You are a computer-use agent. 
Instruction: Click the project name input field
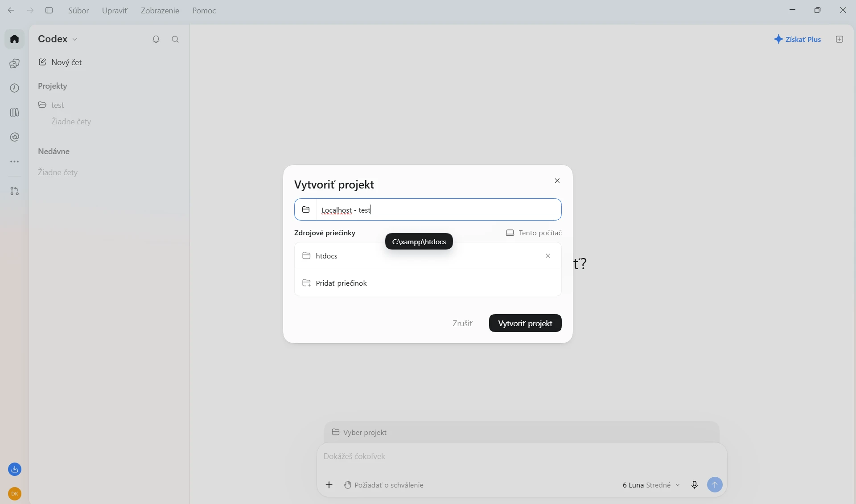[x=439, y=210]
